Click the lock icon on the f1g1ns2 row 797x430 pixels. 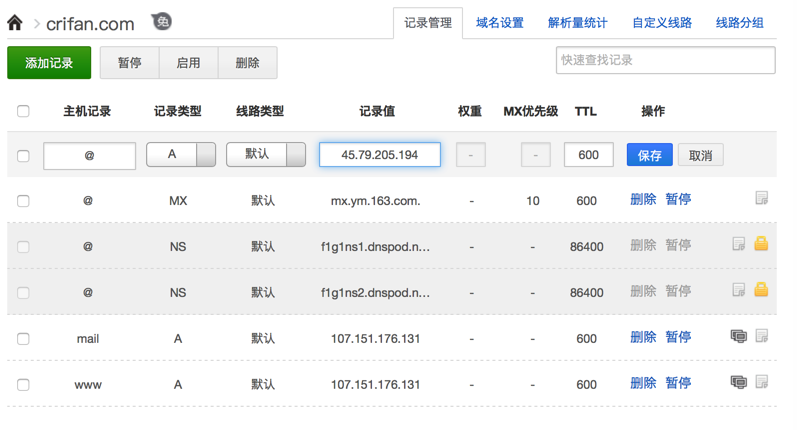(761, 290)
